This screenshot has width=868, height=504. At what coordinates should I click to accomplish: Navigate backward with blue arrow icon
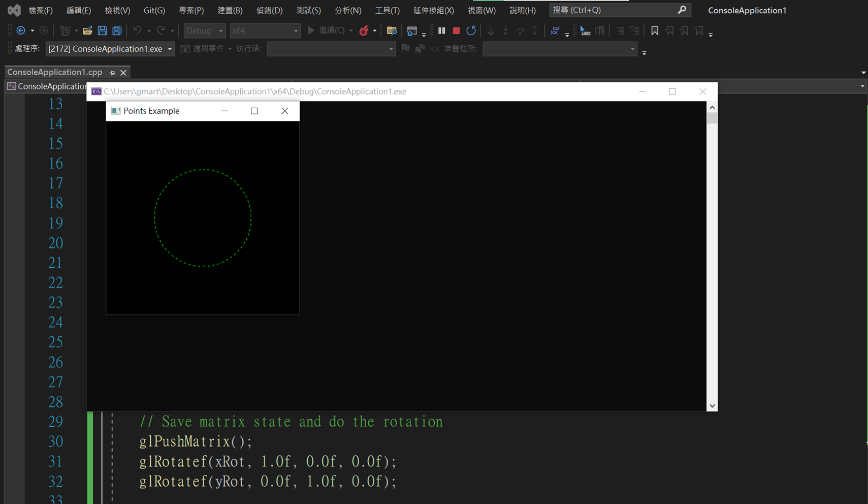pyautogui.click(x=21, y=31)
